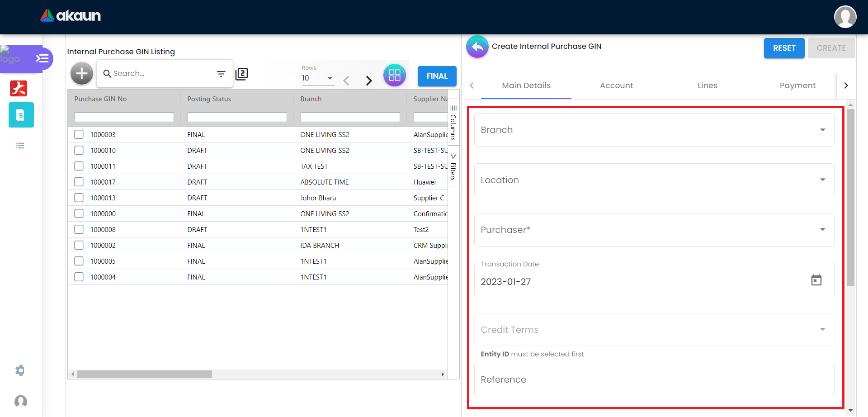Click the blue FINAL button

(437, 76)
